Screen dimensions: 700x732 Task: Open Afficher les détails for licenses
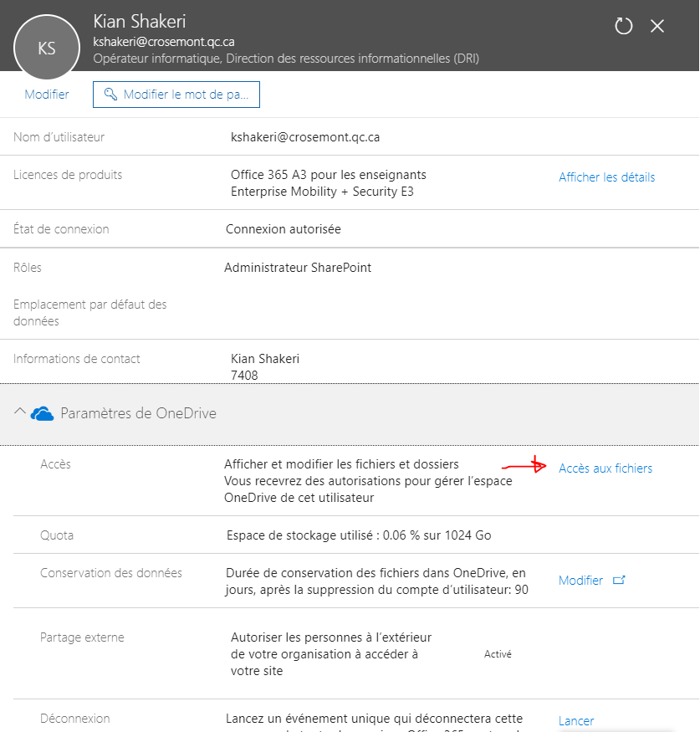[x=606, y=177]
